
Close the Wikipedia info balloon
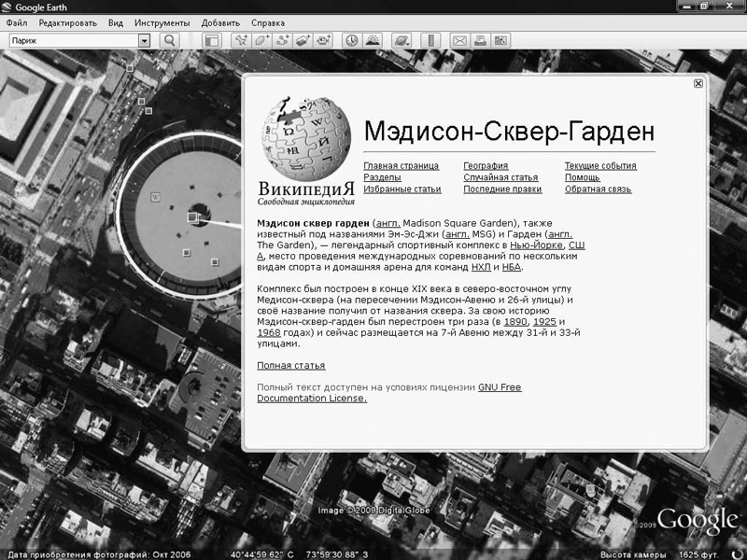click(698, 83)
